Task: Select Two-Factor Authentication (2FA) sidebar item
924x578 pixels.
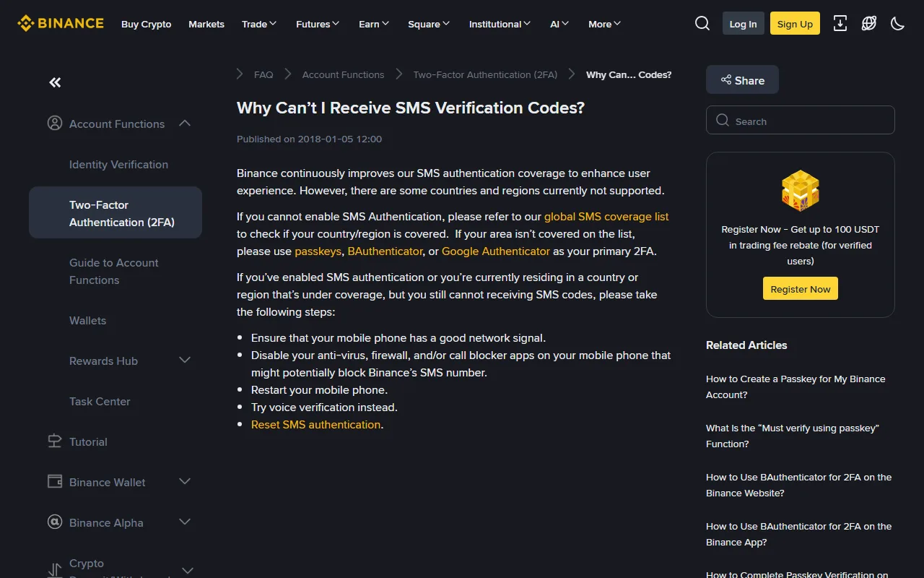Action: point(115,212)
